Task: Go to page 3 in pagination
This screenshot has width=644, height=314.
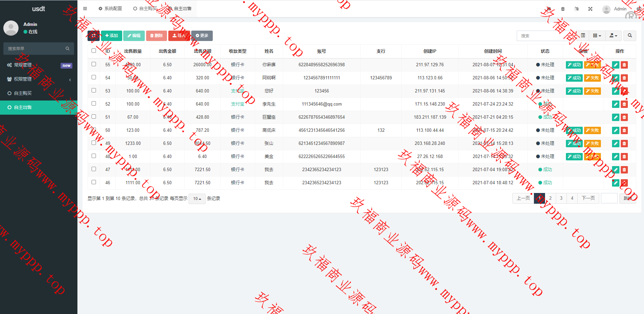Action: [x=561, y=198]
